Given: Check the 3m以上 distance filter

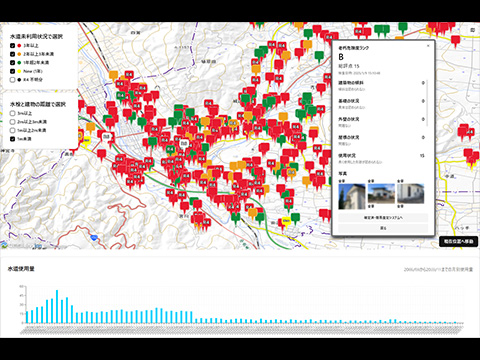Looking at the screenshot, I should tap(12, 113).
